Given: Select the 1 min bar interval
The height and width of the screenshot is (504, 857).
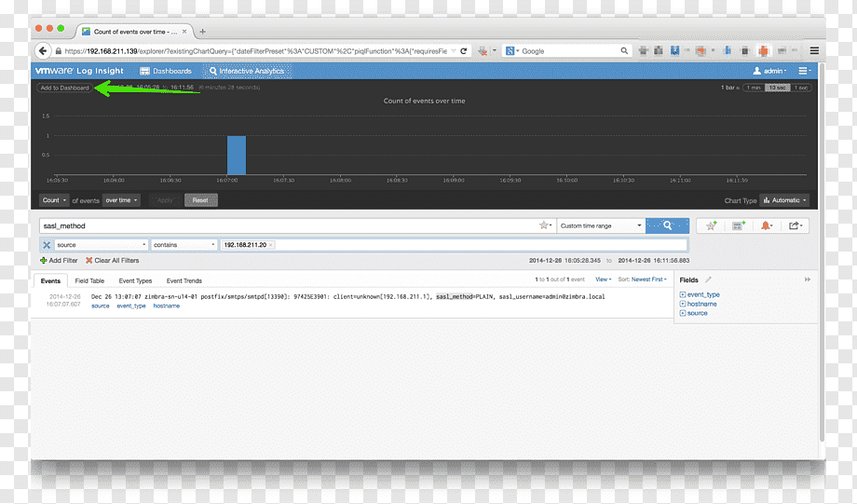Looking at the screenshot, I should click(x=754, y=88).
